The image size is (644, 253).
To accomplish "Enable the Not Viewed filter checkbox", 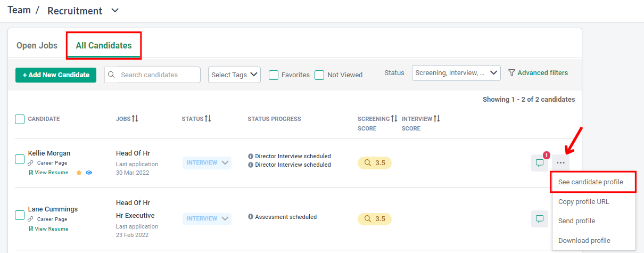I will 319,75.
